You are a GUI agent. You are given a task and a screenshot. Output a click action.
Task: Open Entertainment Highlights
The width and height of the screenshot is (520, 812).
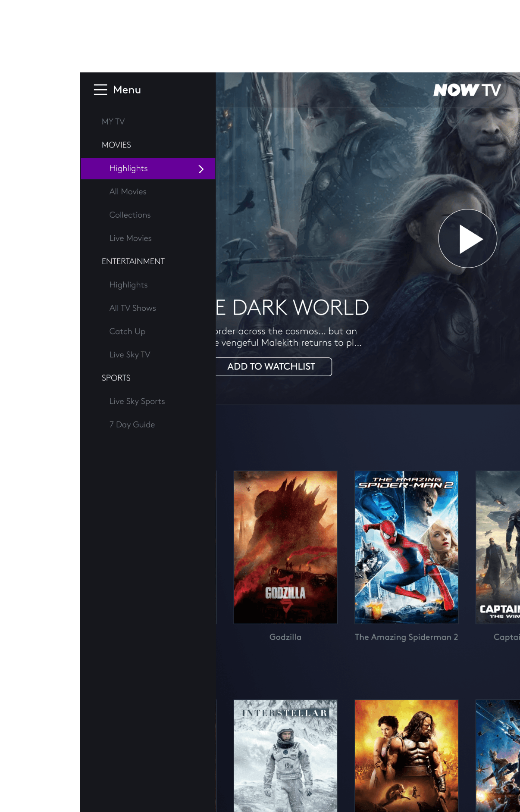click(128, 285)
